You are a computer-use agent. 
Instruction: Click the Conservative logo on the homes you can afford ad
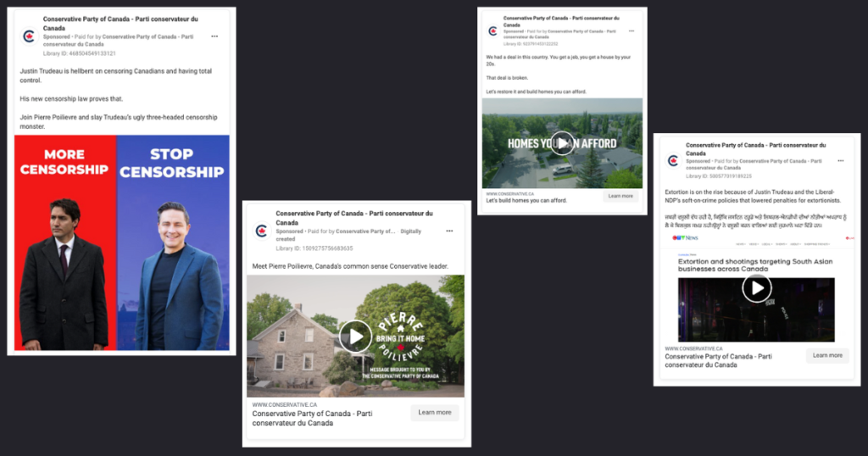(x=492, y=31)
